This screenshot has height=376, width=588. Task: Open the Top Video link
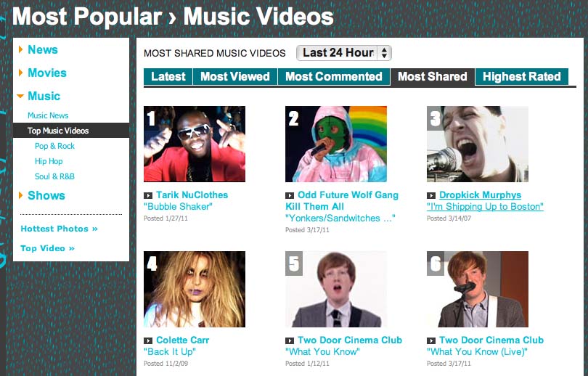48,248
